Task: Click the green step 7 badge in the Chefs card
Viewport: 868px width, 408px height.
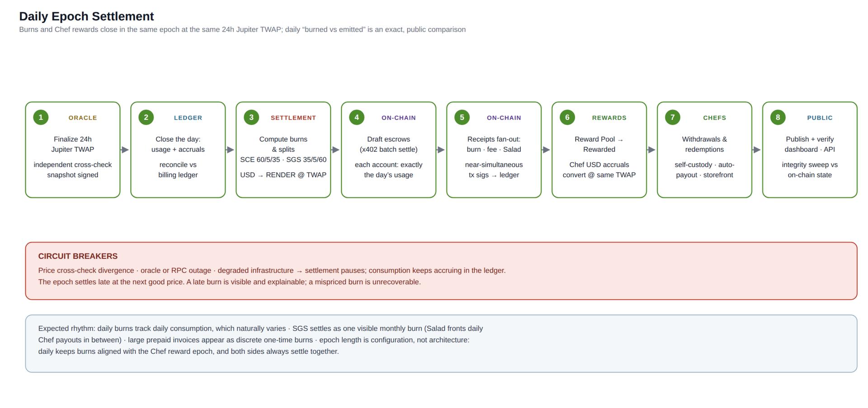Action: point(673,117)
